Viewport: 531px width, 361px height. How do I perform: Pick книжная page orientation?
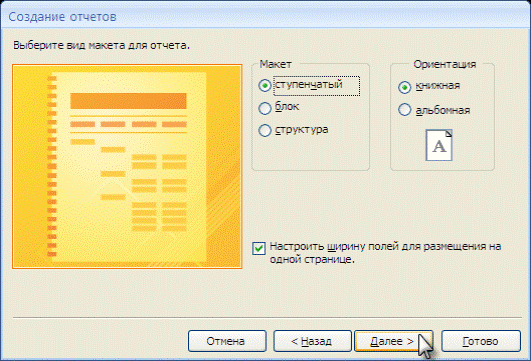pos(404,87)
